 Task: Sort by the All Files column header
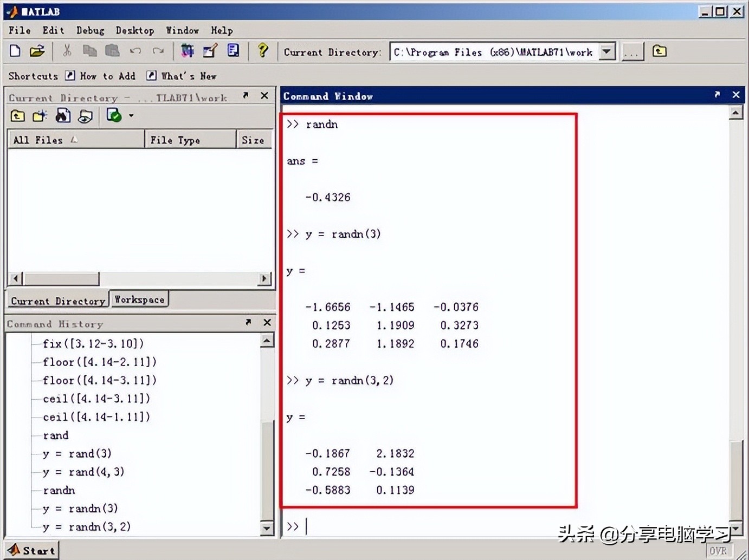tap(76, 140)
